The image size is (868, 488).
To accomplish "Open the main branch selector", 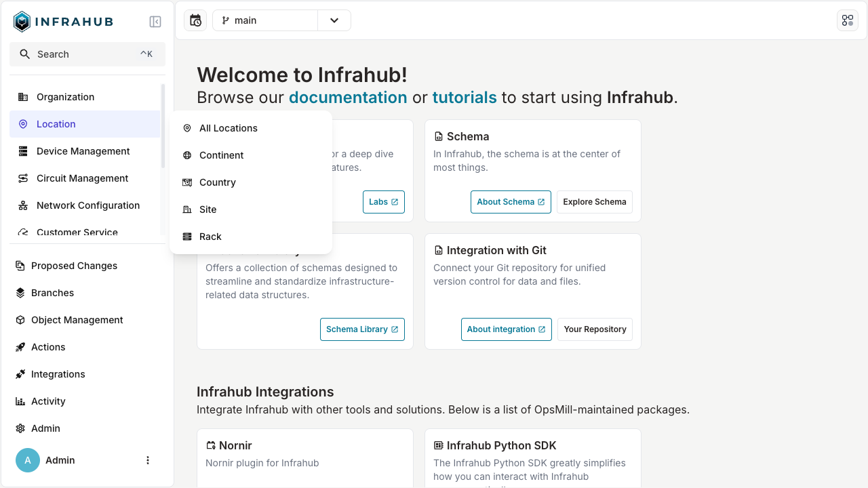I will [x=266, y=20].
